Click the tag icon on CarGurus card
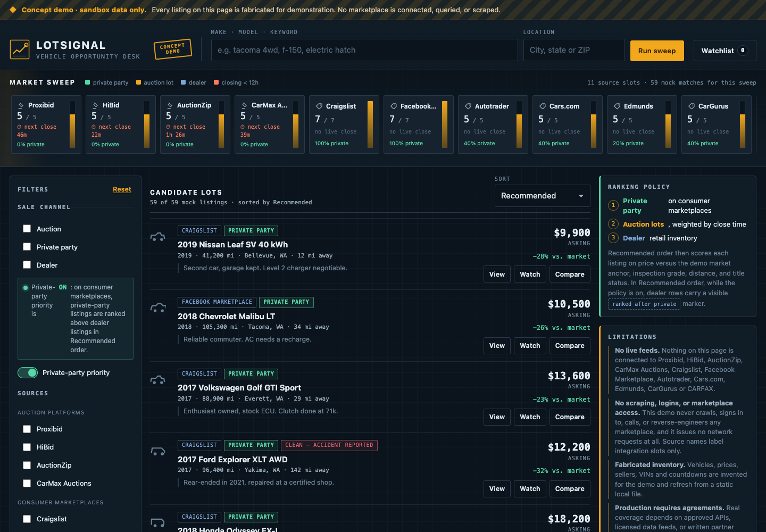 point(692,106)
